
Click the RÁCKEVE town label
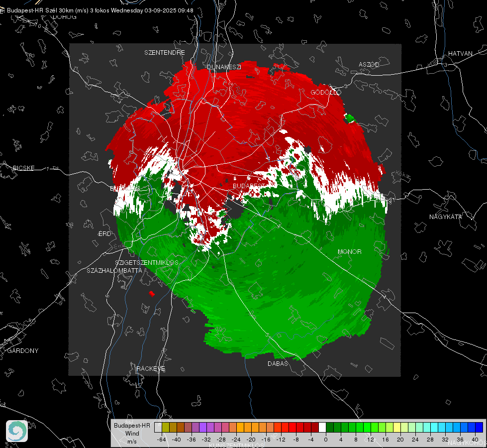[151, 368]
